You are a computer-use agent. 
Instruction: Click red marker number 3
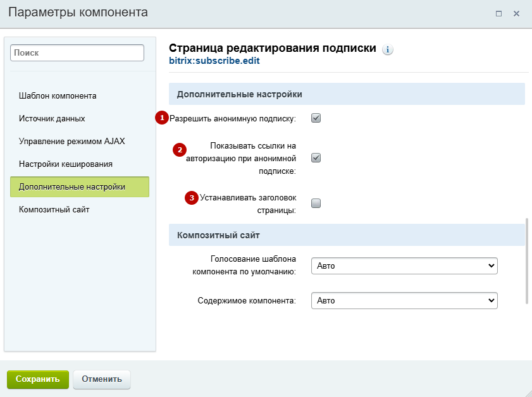[192, 198]
